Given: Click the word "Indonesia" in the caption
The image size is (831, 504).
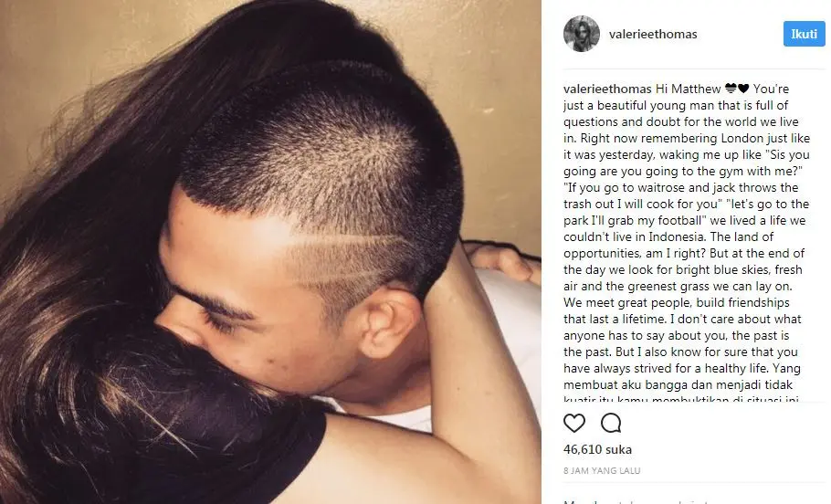Looking at the screenshot, I should coord(677,236).
